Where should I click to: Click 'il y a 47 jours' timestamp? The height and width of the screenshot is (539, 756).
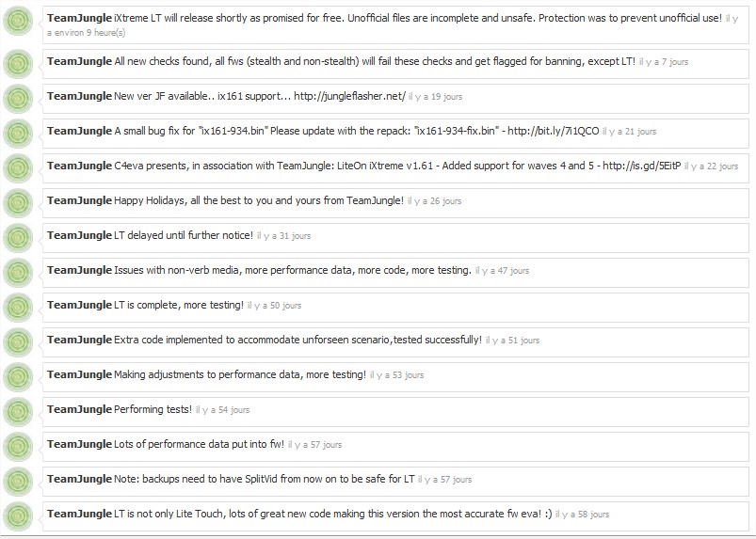click(503, 271)
